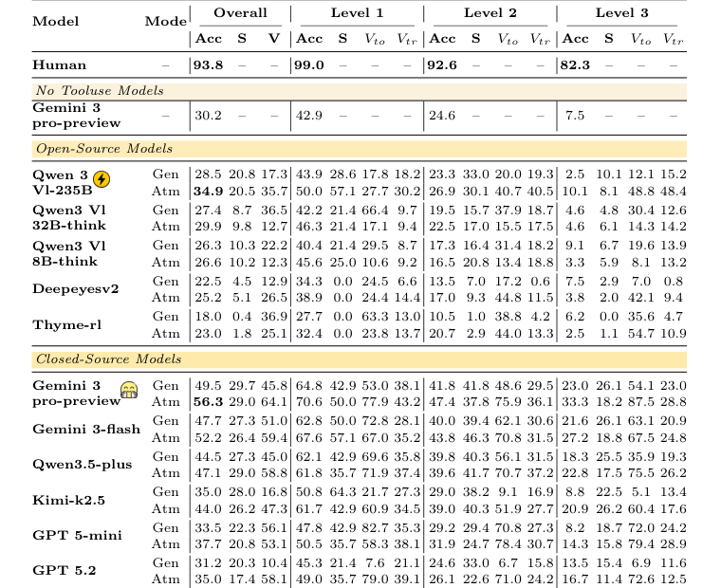Click the Qwen3 Vl 32B-think model name
721x588 pixels.
click(x=69, y=218)
